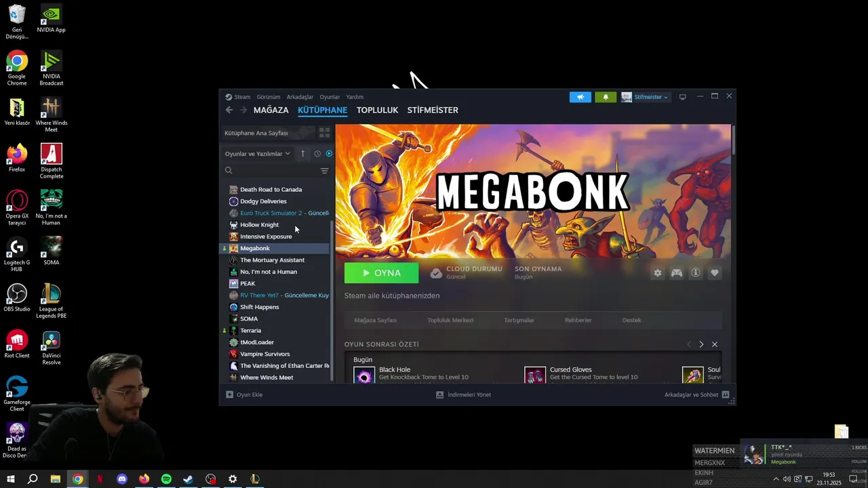Click Oyun Ekle at bottom left
868x488 pixels.
(x=244, y=394)
